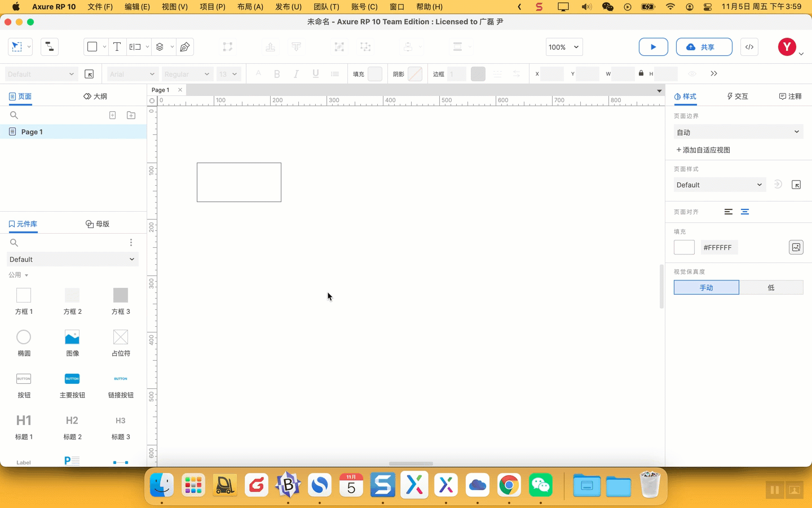
Task: Click the stacked layers insert tool
Action: tap(160, 47)
